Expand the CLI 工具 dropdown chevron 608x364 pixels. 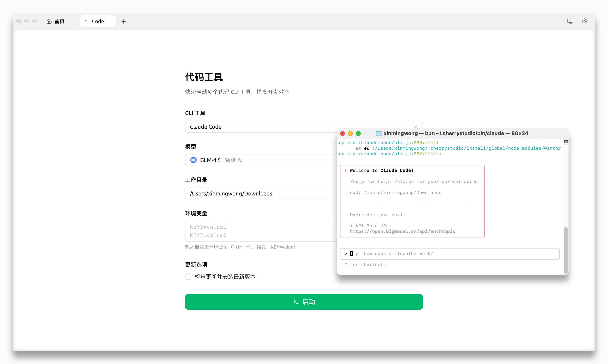pos(415,127)
